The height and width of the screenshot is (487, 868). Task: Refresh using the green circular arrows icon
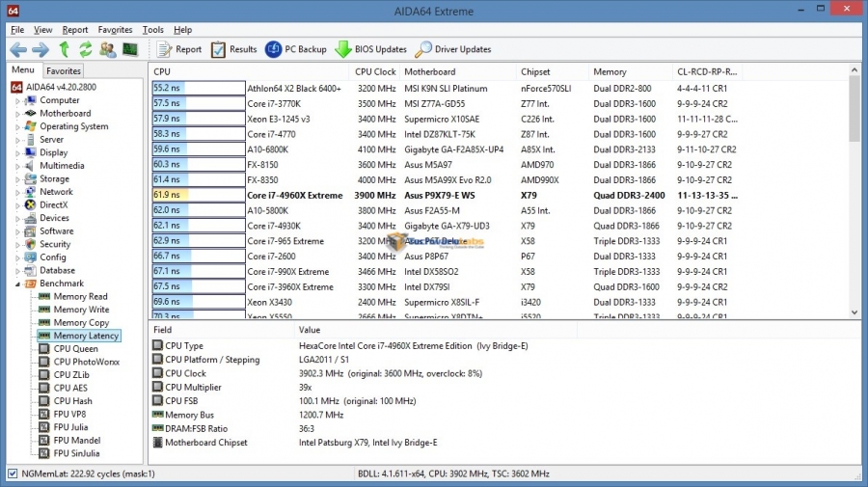click(85, 49)
